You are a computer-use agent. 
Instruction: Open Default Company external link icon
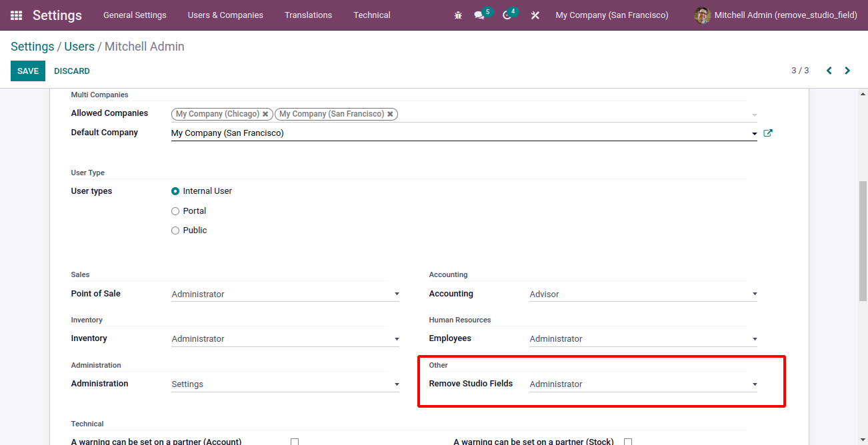pos(767,133)
